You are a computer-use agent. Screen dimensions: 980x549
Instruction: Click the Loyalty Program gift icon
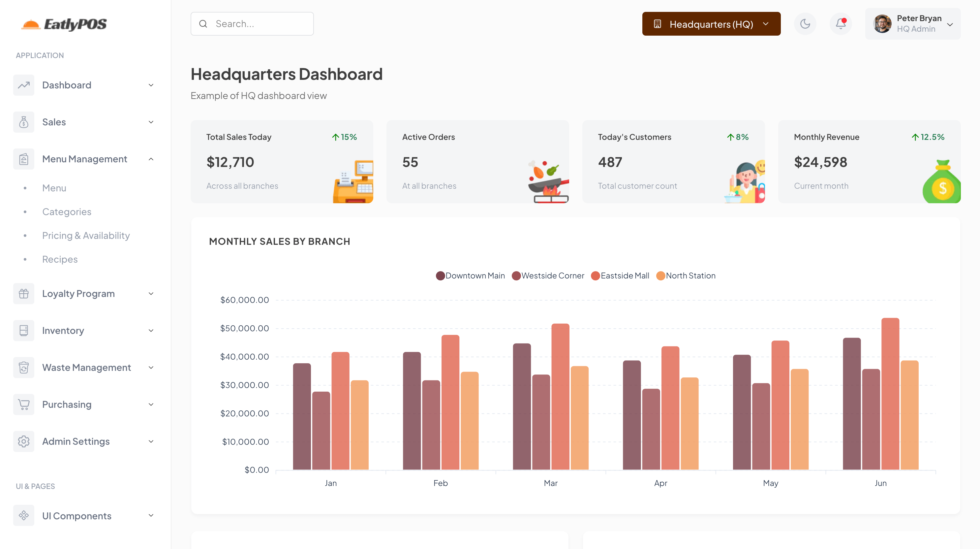point(24,293)
